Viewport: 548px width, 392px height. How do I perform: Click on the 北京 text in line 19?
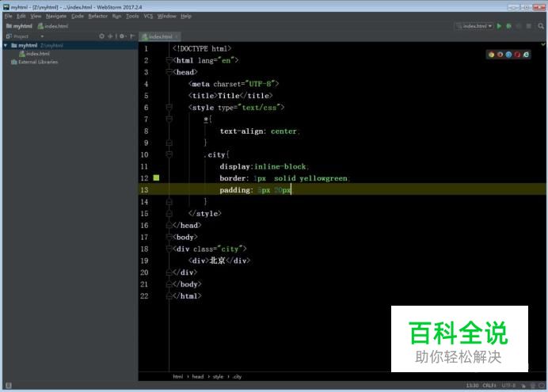coord(218,261)
